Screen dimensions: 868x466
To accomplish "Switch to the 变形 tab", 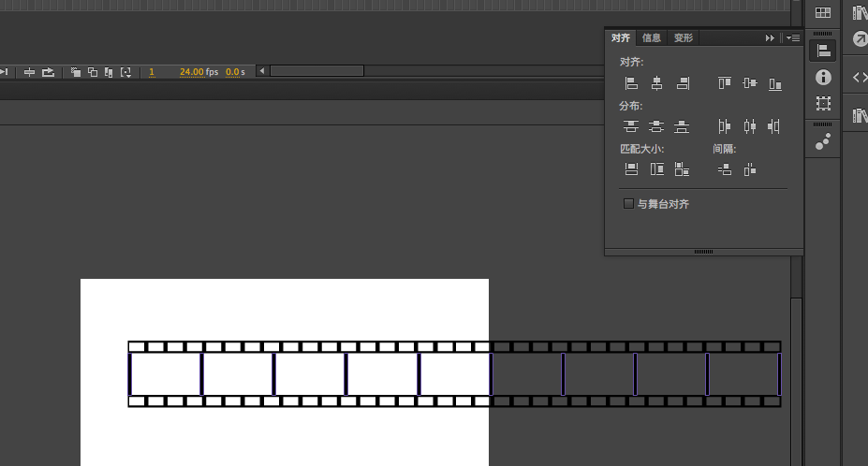I will (684, 37).
